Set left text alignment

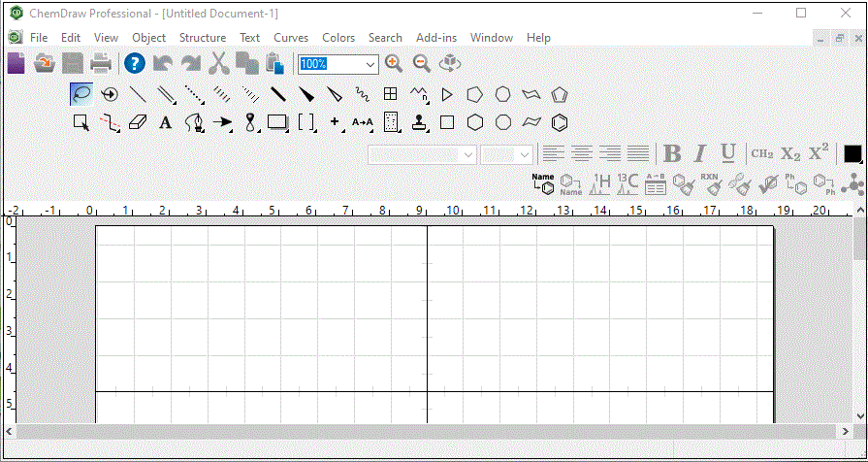553,153
